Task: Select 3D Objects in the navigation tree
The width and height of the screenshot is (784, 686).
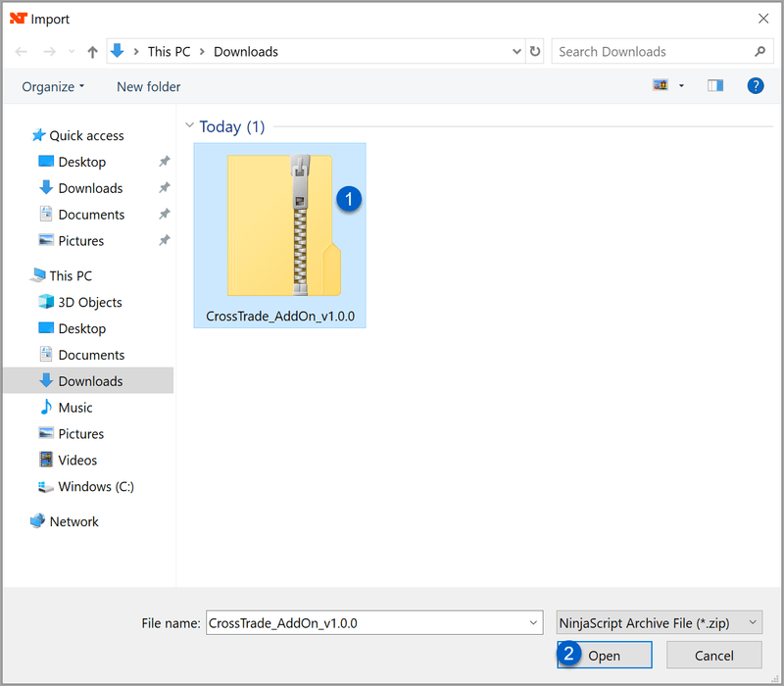Action: click(90, 303)
